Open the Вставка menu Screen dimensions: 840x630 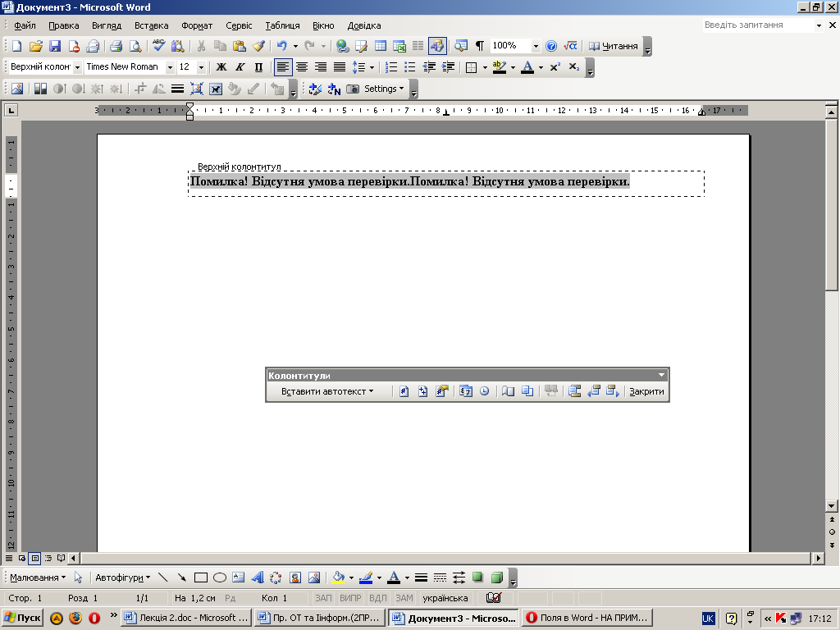coord(151,25)
